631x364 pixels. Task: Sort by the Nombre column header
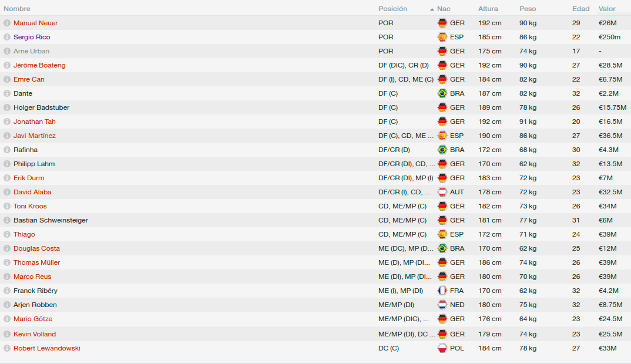(17, 8)
